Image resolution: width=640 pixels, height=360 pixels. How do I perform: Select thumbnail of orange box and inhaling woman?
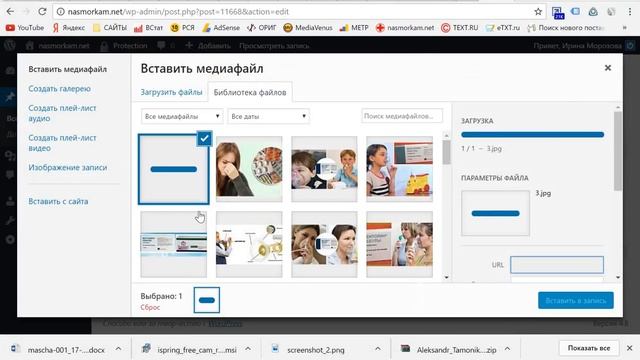399,244
